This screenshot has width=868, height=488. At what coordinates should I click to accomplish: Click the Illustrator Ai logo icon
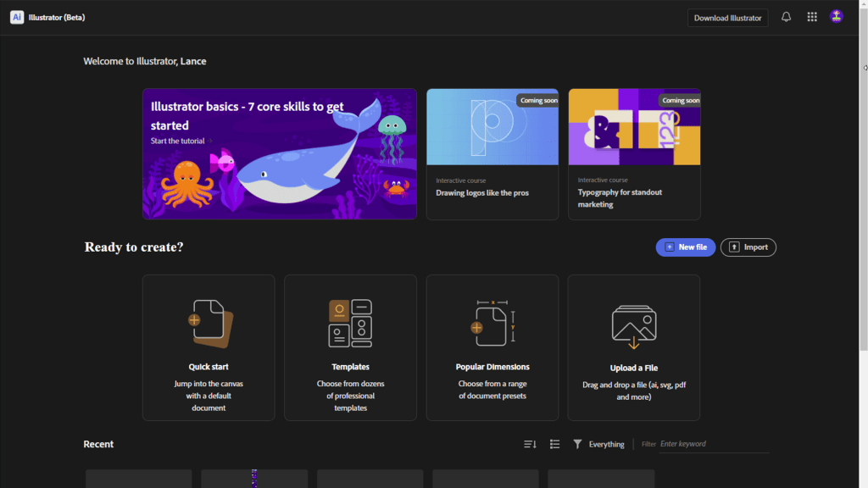click(17, 17)
